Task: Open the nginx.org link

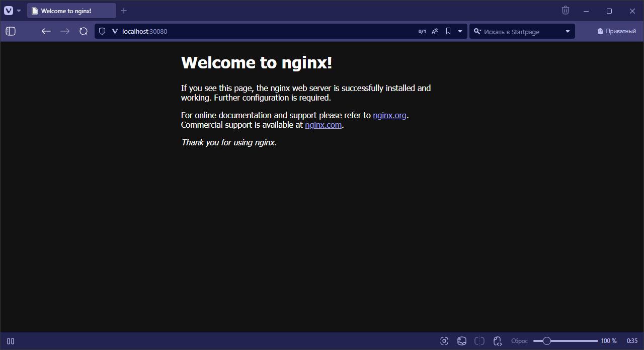Action: pyautogui.click(x=389, y=115)
